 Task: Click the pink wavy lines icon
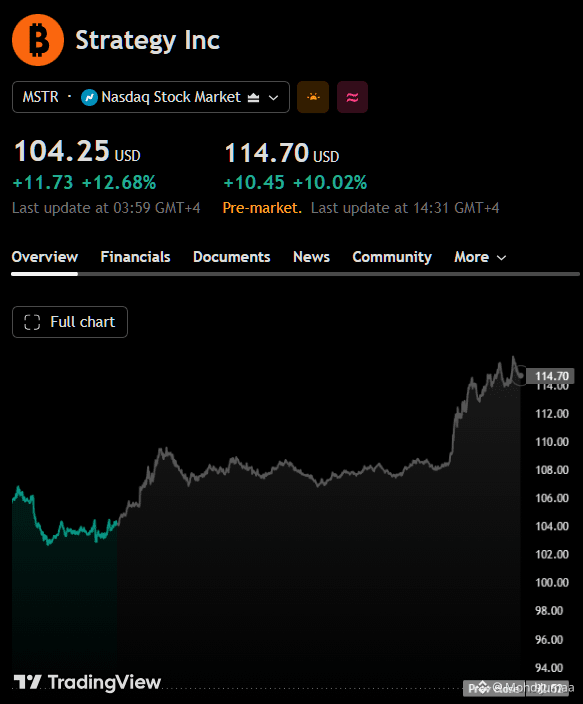click(x=353, y=97)
